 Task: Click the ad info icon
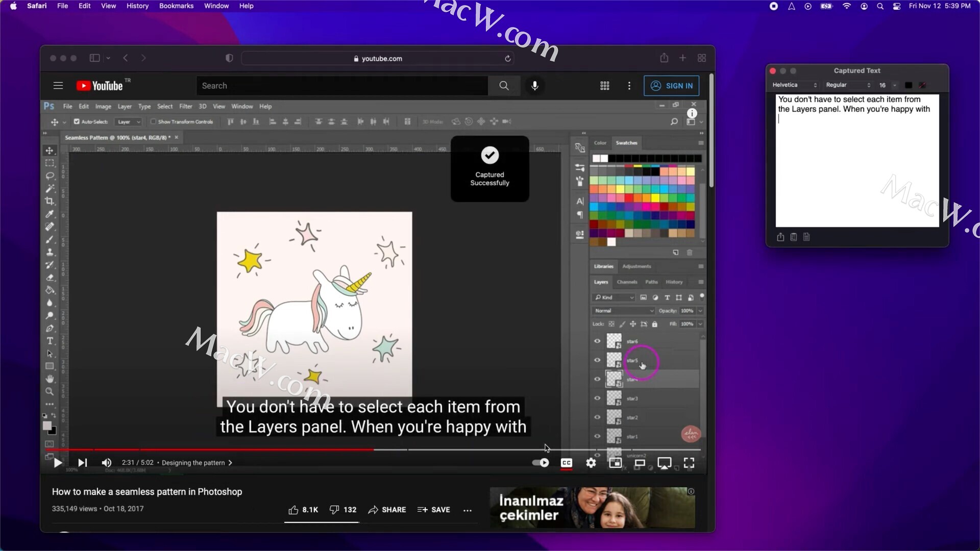click(691, 491)
